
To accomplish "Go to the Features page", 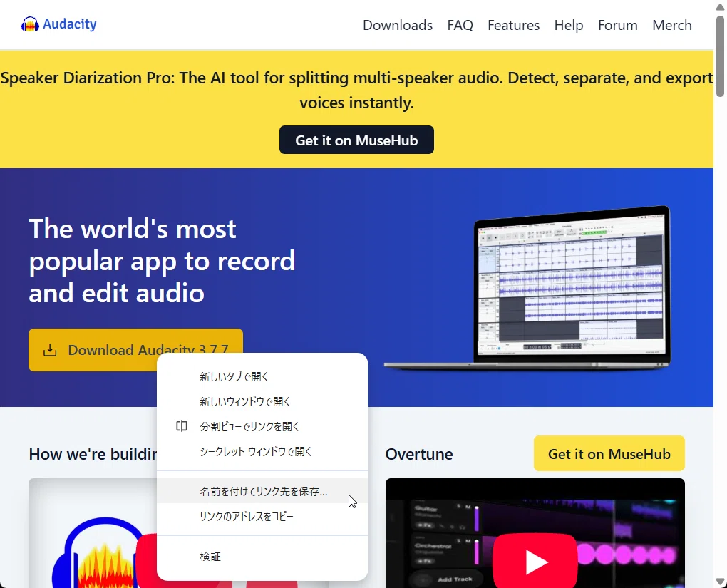I will pos(513,25).
